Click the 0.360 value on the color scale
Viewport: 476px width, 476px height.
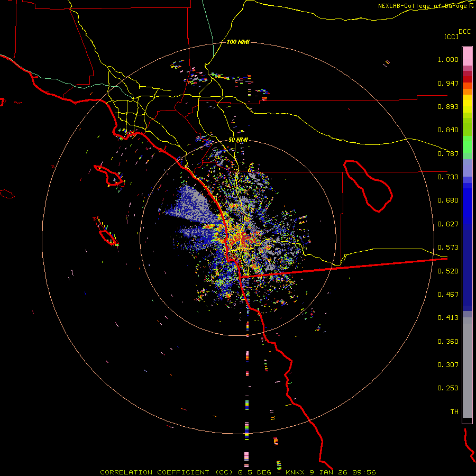448,342
